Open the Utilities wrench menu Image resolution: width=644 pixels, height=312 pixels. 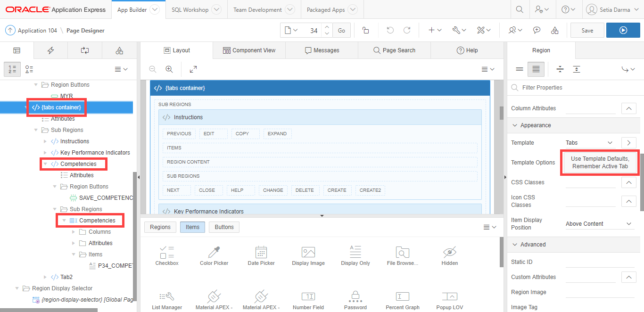(x=459, y=30)
